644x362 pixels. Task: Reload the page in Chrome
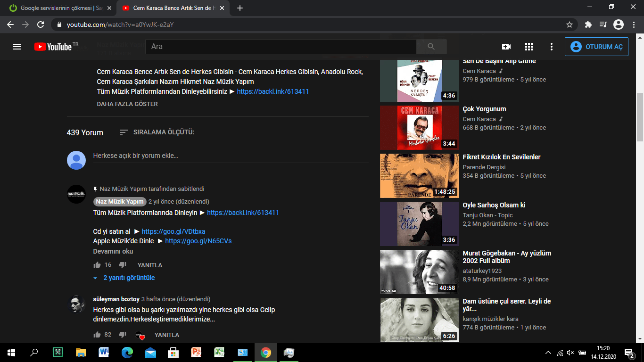(41, 25)
